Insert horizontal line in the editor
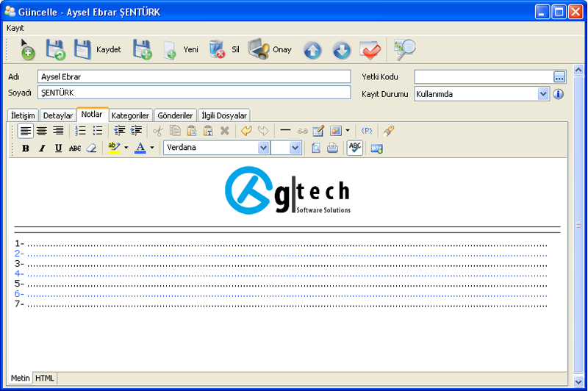The image size is (588, 391). 285,131
